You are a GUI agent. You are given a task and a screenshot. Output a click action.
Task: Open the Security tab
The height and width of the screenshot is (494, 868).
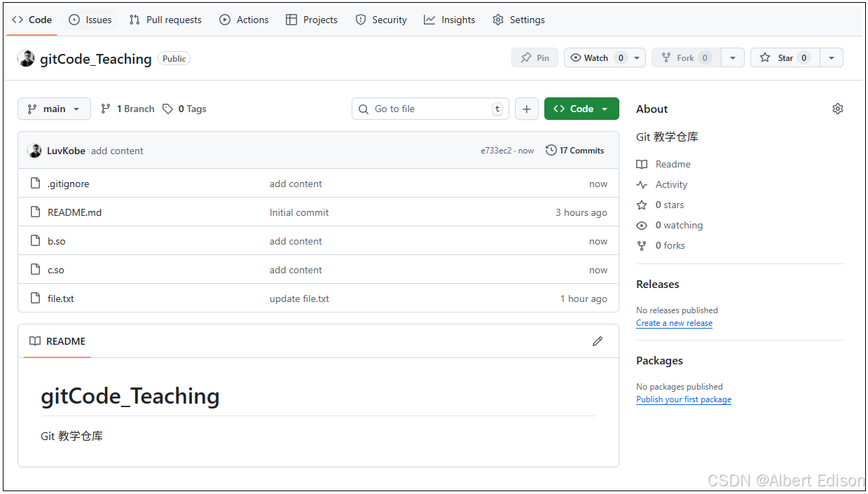[x=381, y=20]
